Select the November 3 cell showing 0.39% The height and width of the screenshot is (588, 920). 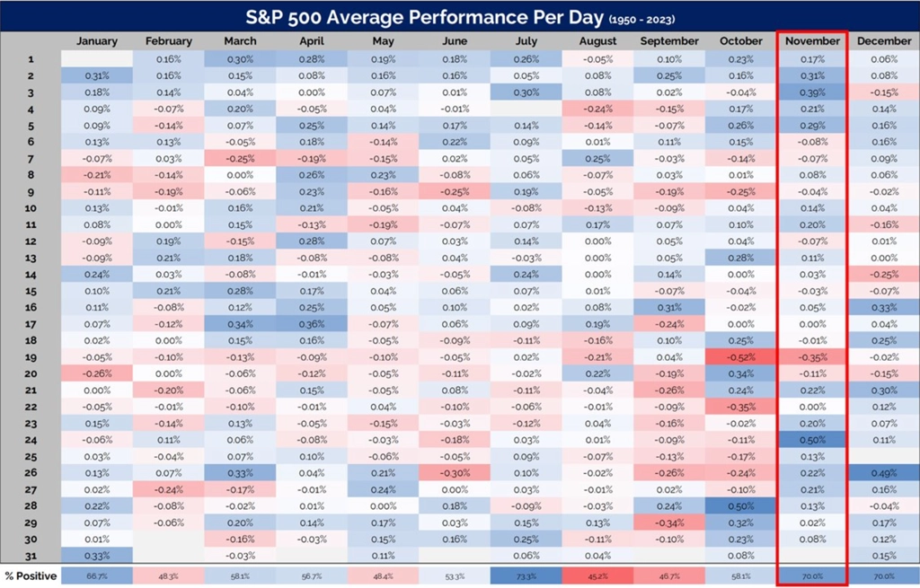[812, 92]
